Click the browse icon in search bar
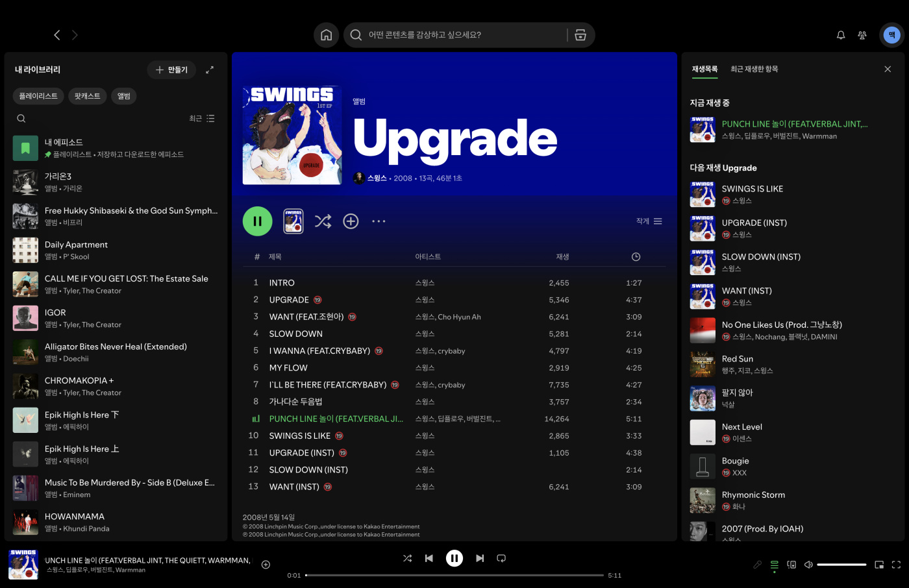 (x=580, y=35)
